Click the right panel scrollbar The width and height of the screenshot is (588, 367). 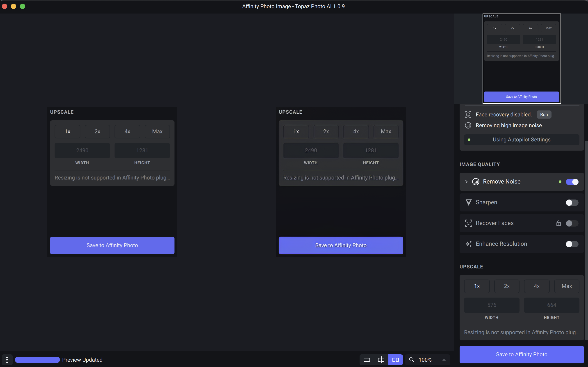pos(586,240)
